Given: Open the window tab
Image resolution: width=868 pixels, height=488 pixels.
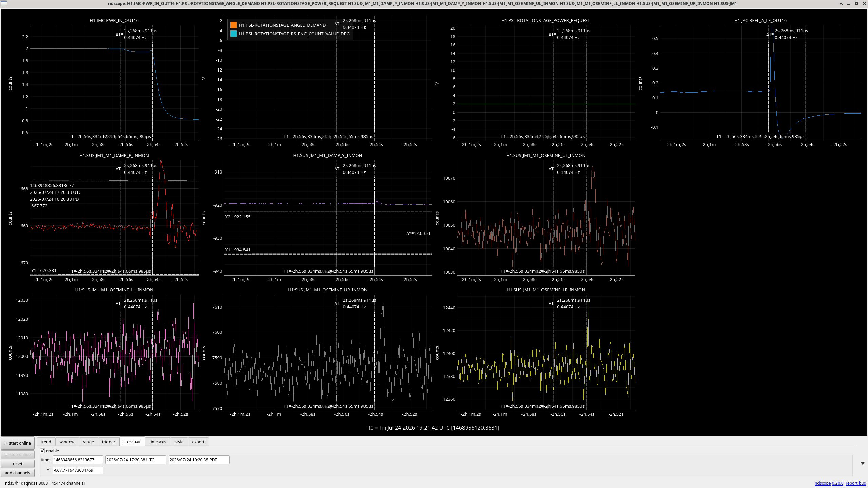Looking at the screenshot, I should (67, 442).
